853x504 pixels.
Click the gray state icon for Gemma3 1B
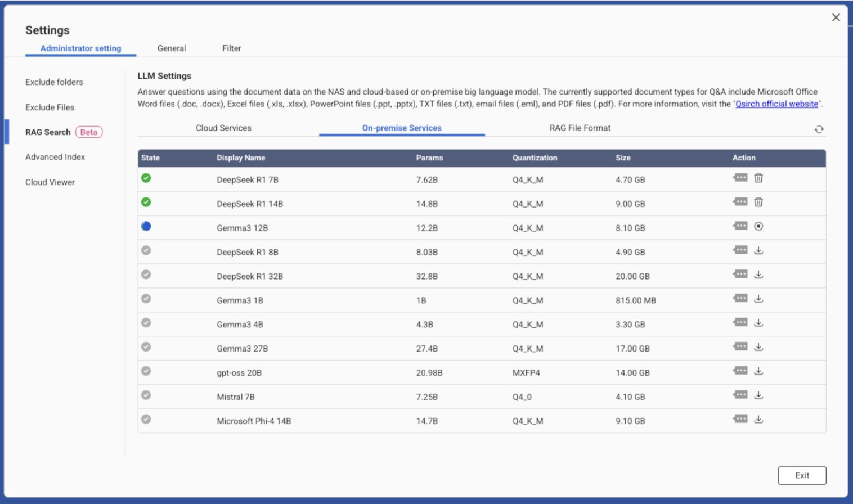[x=146, y=299]
